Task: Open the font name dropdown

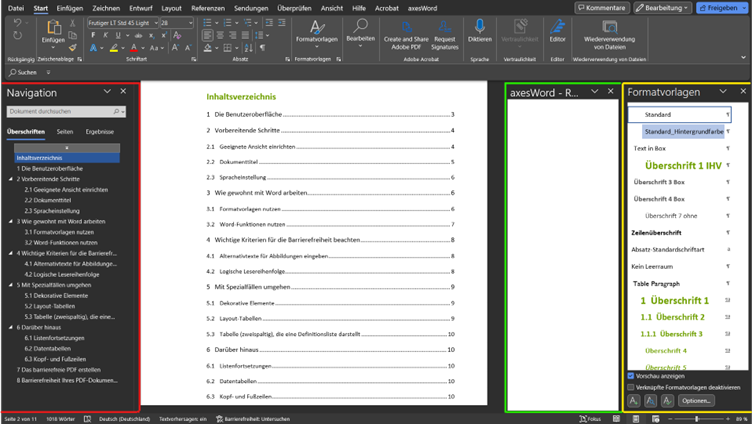Action: pos(155,23)
